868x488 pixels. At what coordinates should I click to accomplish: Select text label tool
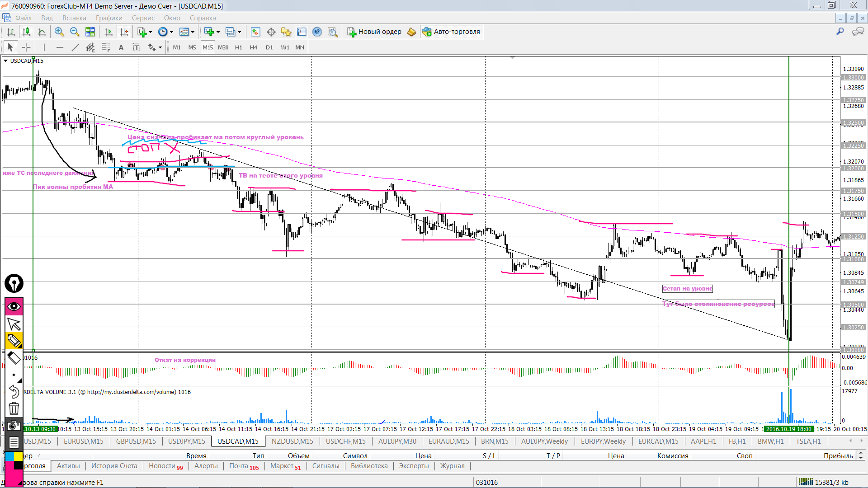coord(137,47)
